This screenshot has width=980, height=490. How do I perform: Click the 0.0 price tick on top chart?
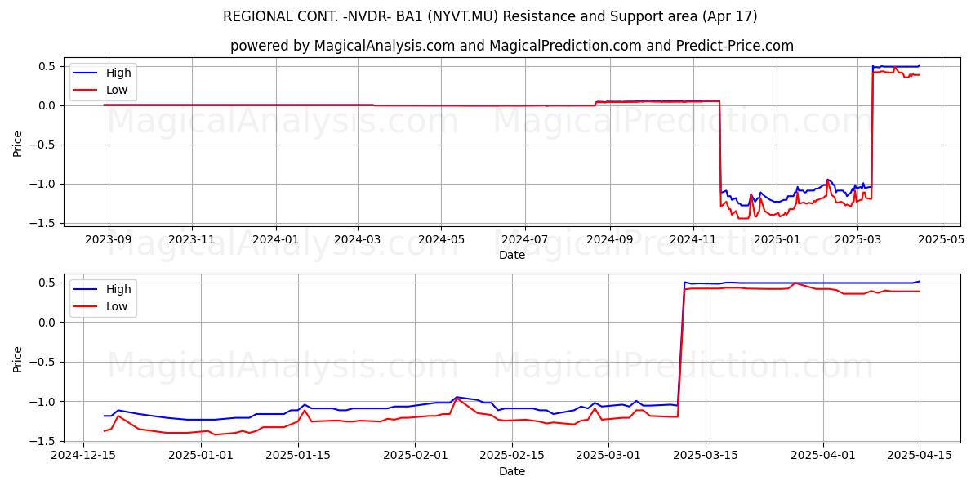point(47,105)
